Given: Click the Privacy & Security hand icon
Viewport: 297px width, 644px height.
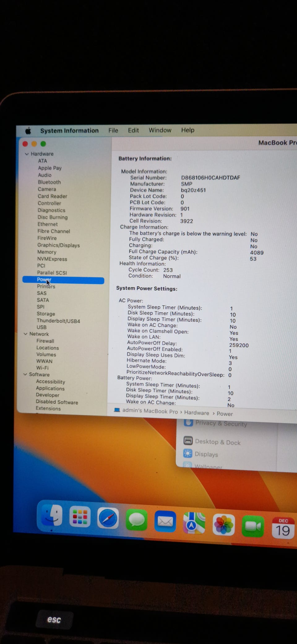Looking at the screenshot, I should (188, 422).
